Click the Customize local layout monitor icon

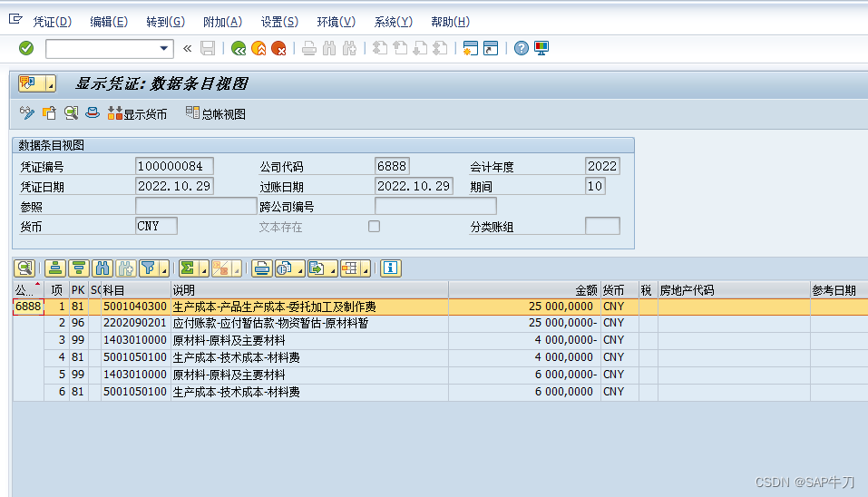coord(541,48)
